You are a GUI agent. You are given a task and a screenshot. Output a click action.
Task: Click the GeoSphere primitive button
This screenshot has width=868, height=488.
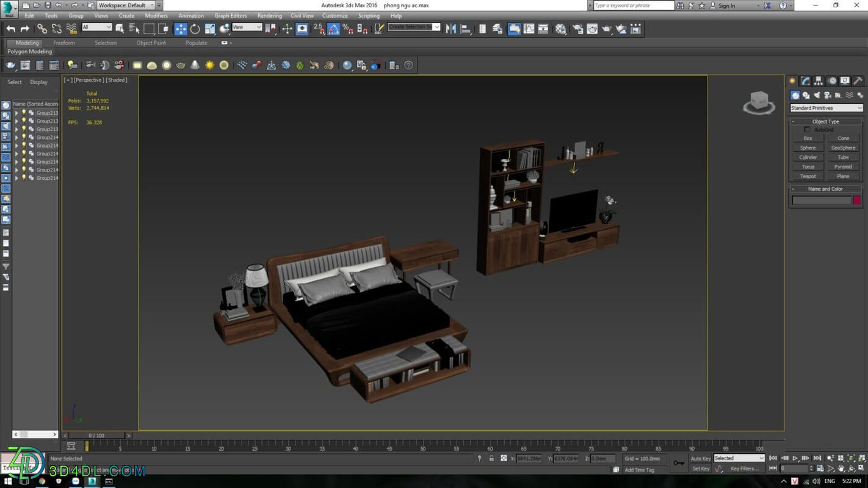[843, 148]
